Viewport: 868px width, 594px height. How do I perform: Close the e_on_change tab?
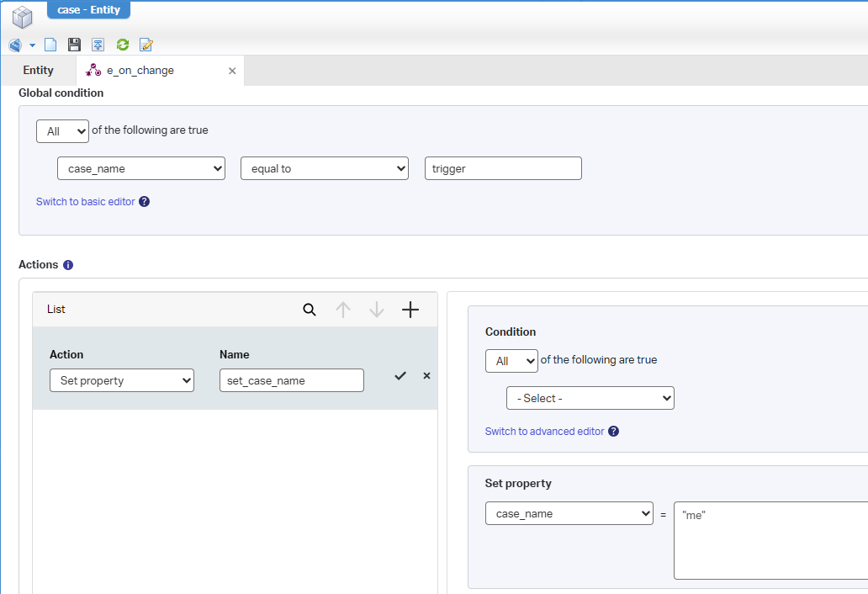click(x=232, y=72)
